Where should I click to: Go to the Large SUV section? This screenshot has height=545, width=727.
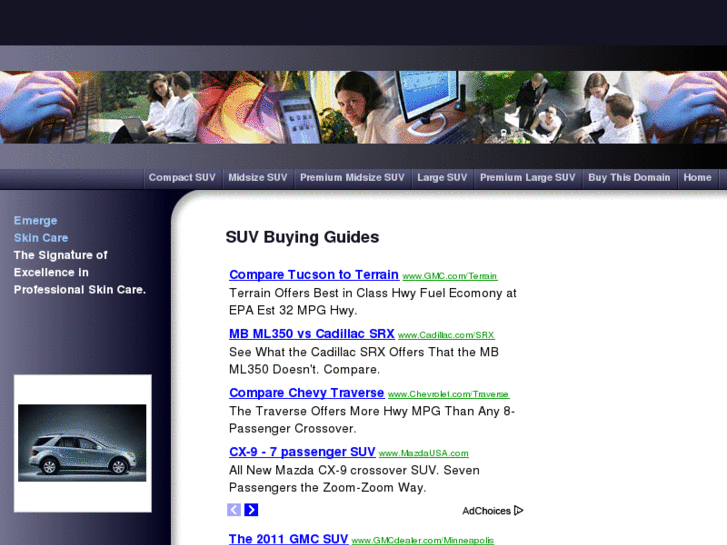coord(442,178)
